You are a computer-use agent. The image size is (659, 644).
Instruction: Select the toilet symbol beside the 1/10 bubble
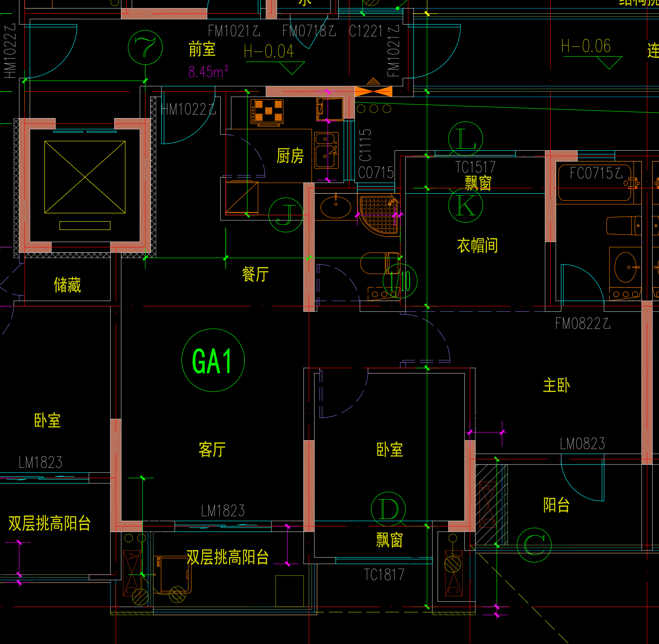coord(380,263)
